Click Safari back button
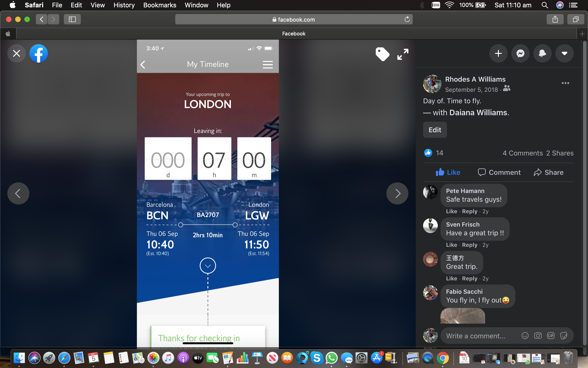The image size is (588, 368). click(x=42, y=19)
